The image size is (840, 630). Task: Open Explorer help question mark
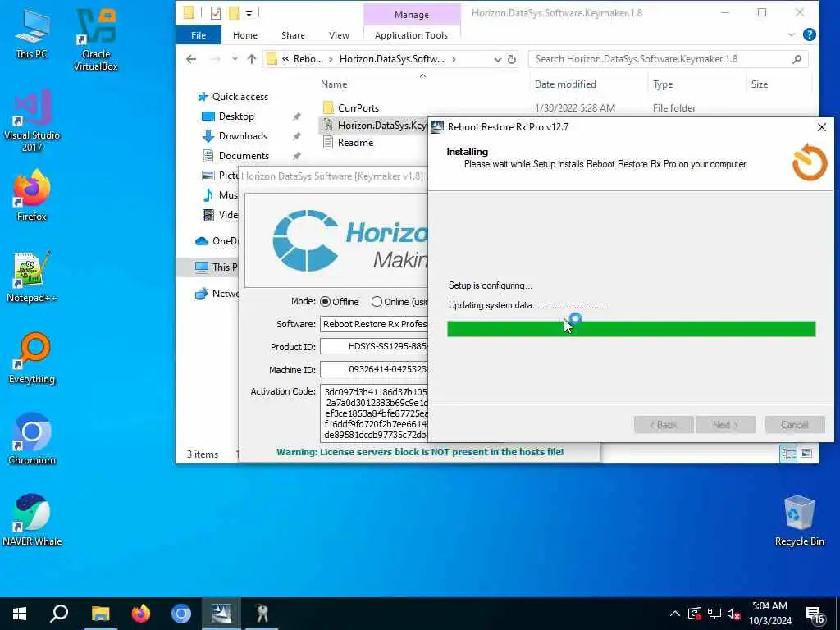point(810,34)
